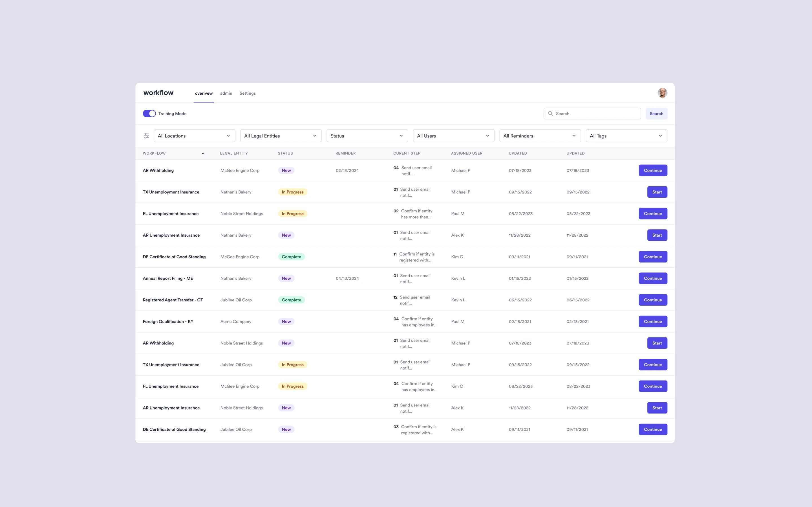Expand the All Users dropdown
Image resolution: width=812 pixels, height=507 pixels.
[x=453, y=136]
